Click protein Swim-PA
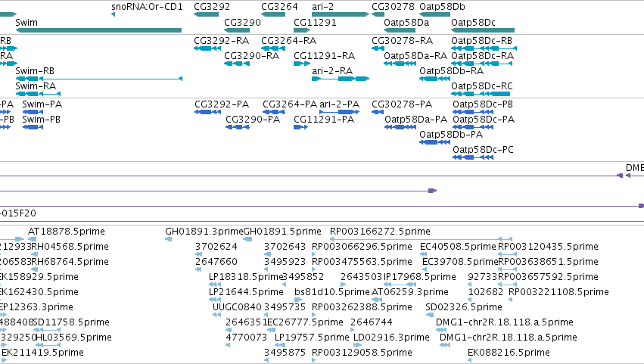Viewport: 644px width, 364px height. [x=33, y=112]
